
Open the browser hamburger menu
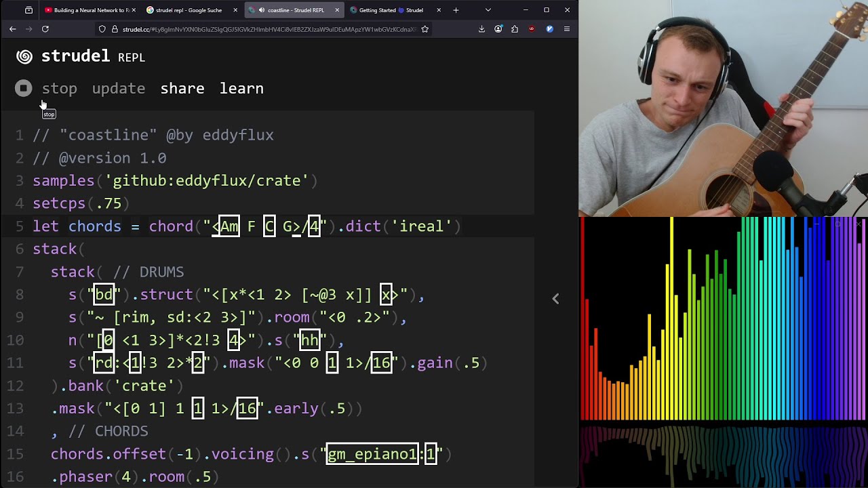tap(566, 29)
